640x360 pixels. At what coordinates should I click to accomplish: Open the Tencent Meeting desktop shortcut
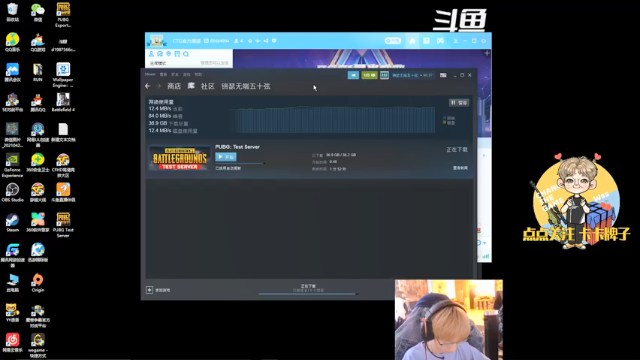click(x=13, y=72)
